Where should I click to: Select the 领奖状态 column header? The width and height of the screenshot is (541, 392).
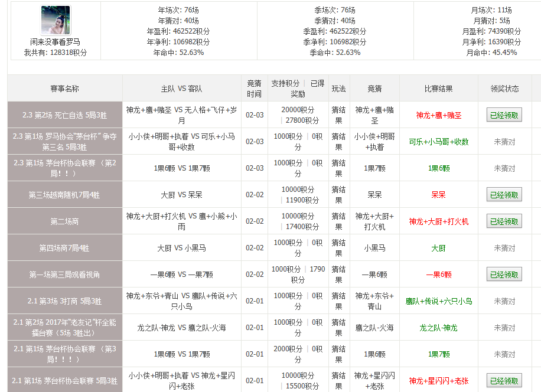(504, 89)
